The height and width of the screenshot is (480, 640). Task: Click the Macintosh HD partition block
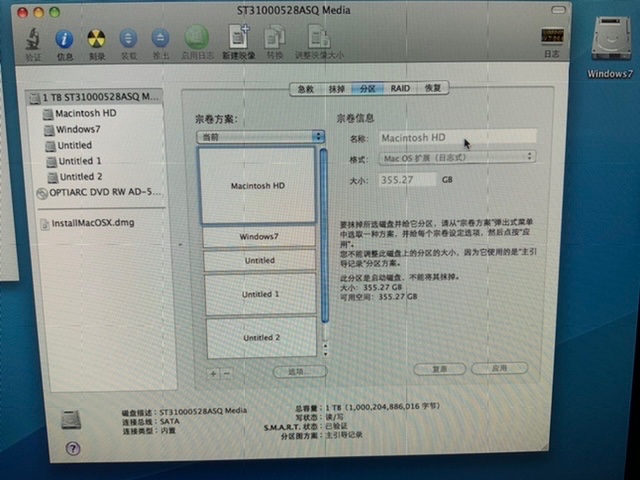coord(258,186)
